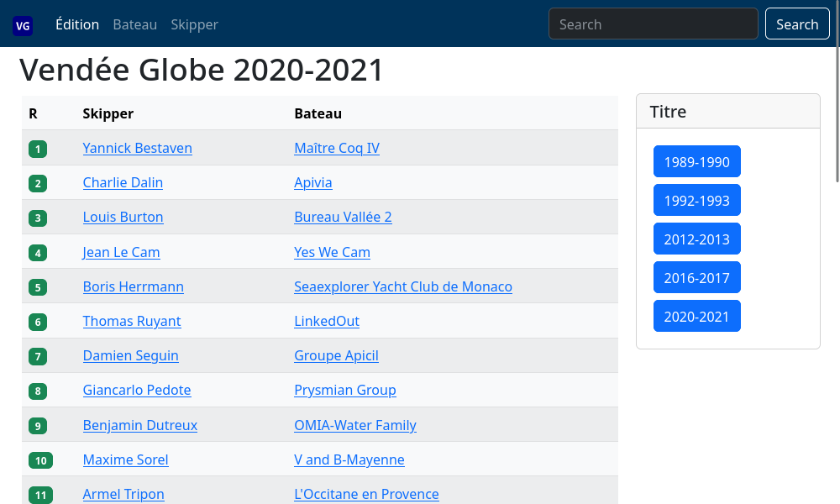The width and height of the screenshot is (840, 504).
Task: Focus the Search input field
Action: point(653,24)
